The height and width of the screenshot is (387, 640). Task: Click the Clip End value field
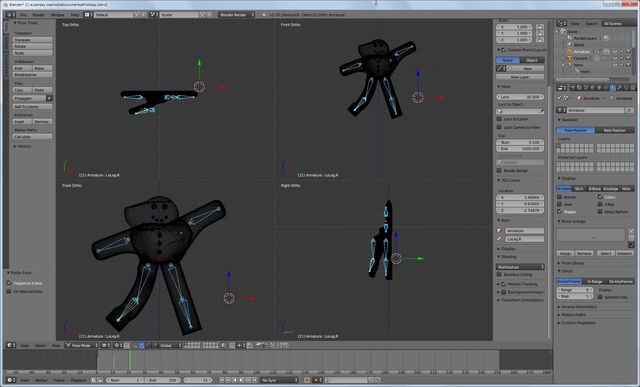(x=520, y=149)
